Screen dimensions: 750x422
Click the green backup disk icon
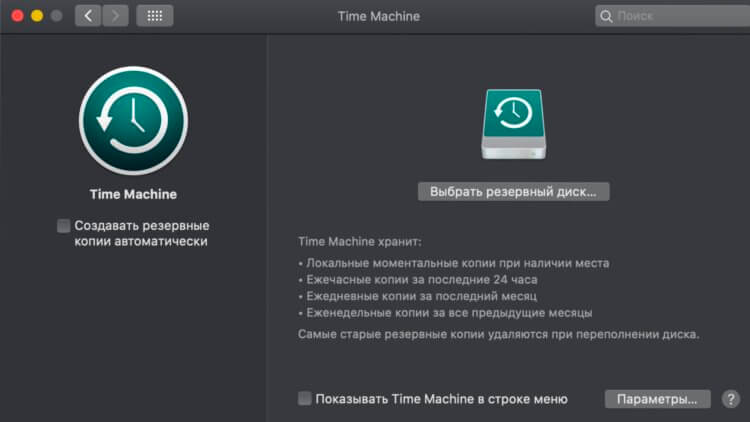coord(512,124)
